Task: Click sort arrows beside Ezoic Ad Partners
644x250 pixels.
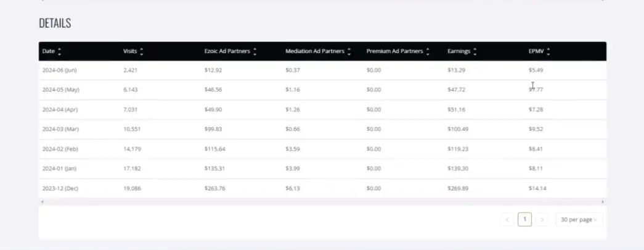Action: 255,51
